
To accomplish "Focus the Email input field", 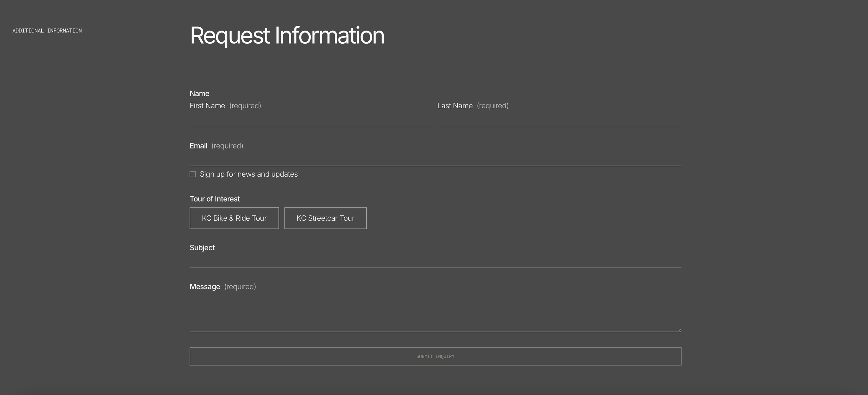I will click(x=435, y=159).
